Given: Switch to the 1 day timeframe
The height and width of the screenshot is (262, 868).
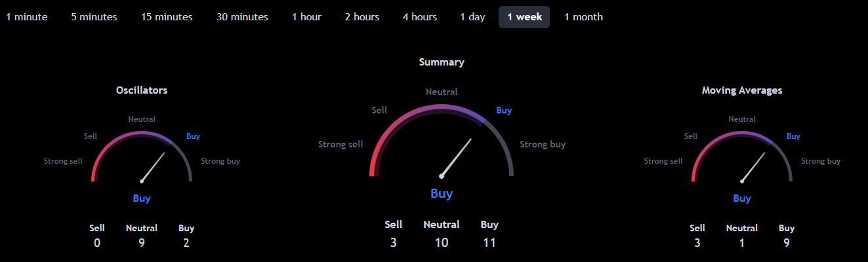Looking at the screenshot, I should (x=472, y=17).
